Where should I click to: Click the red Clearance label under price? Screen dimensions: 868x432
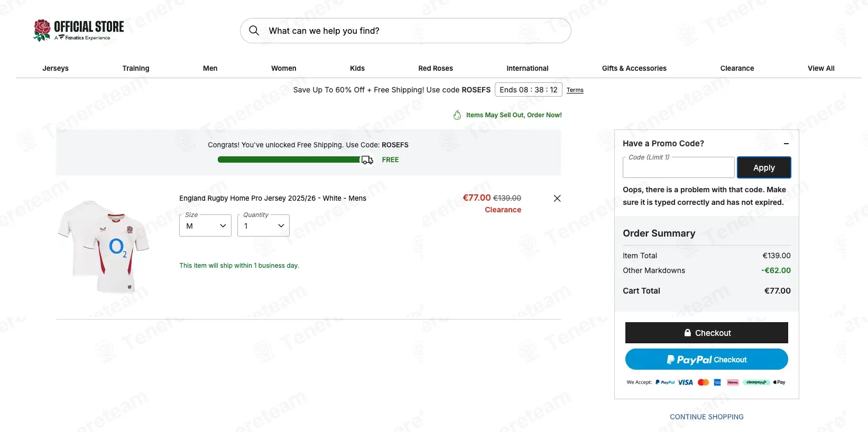tap(503, 210)
